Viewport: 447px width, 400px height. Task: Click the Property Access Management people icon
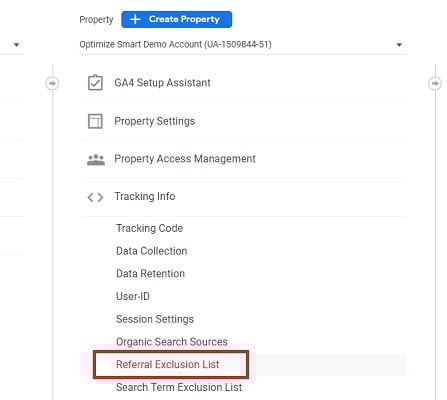(x=96, y=159)
